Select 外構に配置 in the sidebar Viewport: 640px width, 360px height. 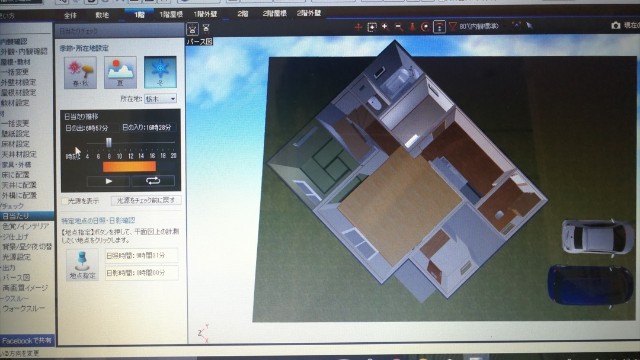click(x=19, y=195)
